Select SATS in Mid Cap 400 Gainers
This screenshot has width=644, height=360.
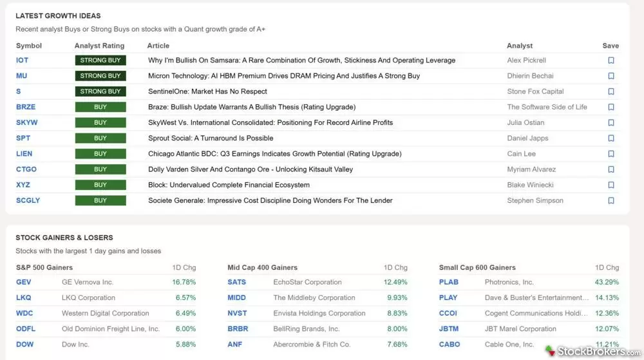click(236, 282)
